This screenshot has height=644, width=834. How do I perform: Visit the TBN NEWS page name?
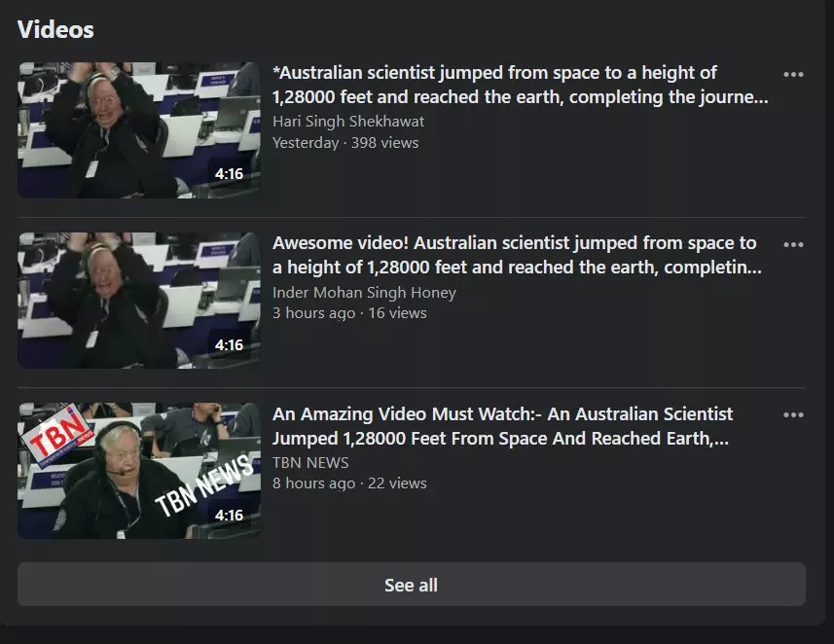(310, 463)
